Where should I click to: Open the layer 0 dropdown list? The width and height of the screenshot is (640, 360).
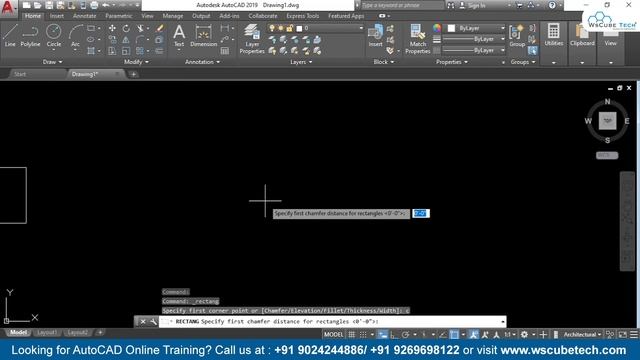[361, 28]
